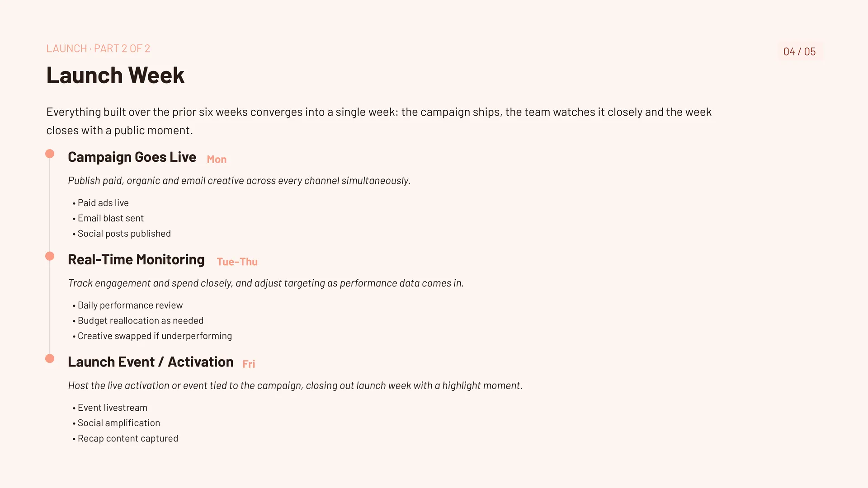868x488 pixels.
Task: Click the Tue–Thu day tag
Action: coord(237,262)
